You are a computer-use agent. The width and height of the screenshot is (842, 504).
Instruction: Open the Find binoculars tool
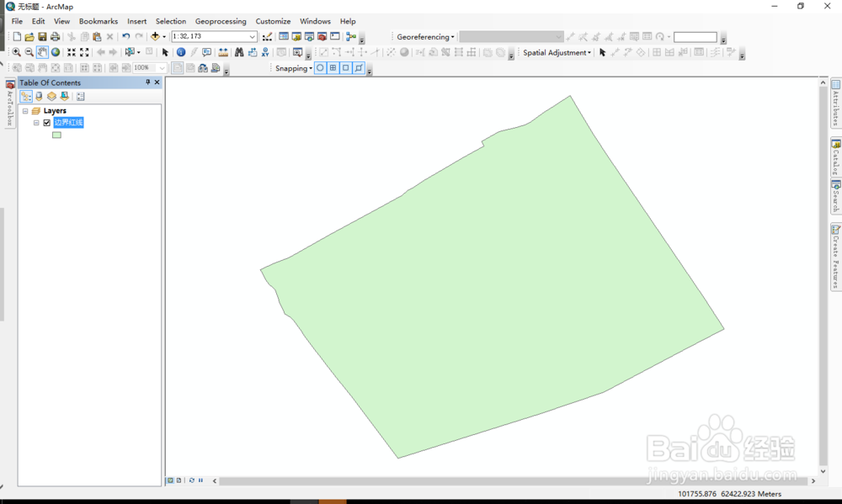[x=239, y=52]
